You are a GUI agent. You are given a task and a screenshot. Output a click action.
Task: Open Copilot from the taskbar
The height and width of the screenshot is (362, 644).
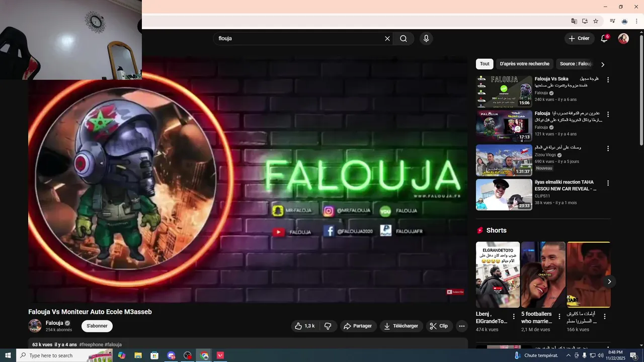122,355
